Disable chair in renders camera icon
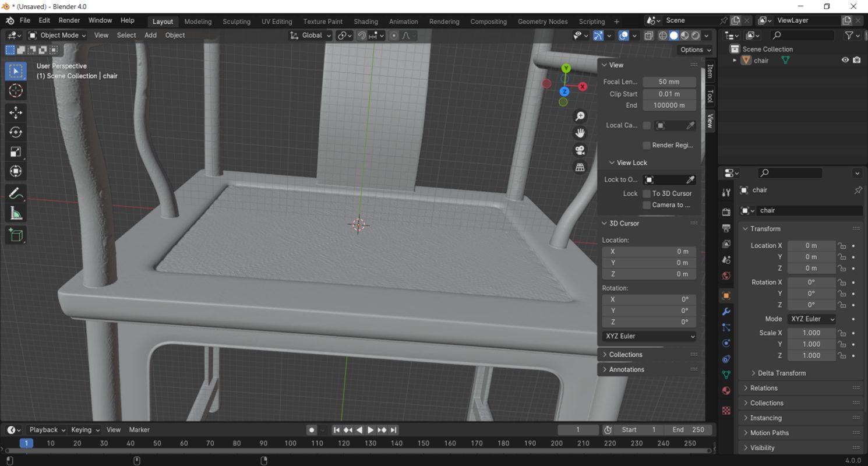 (856, 60)
